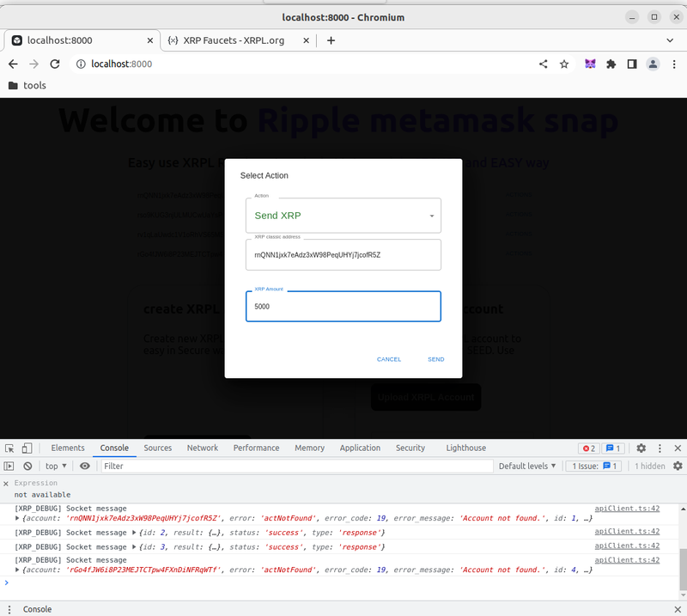The width and height of the screenshot is (687, 616).
Task: Select the Console tab
Action: pyautogui.click(x=114, y=448)
